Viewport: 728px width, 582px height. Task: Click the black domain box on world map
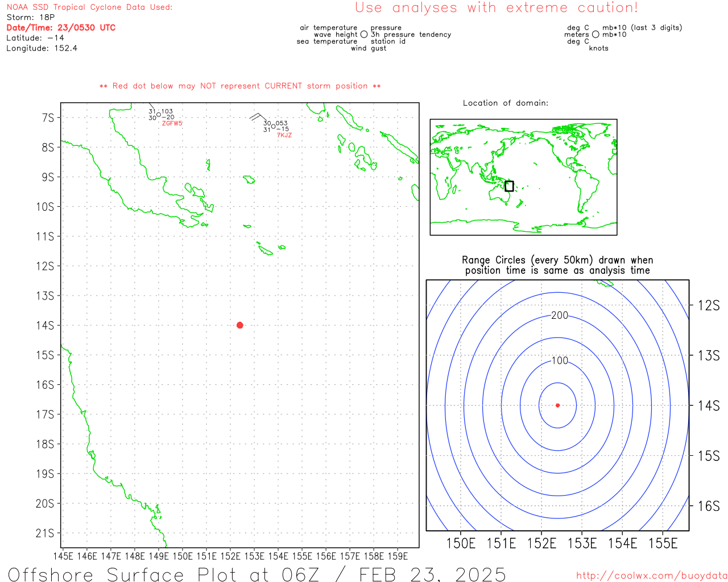click(509, 186)
